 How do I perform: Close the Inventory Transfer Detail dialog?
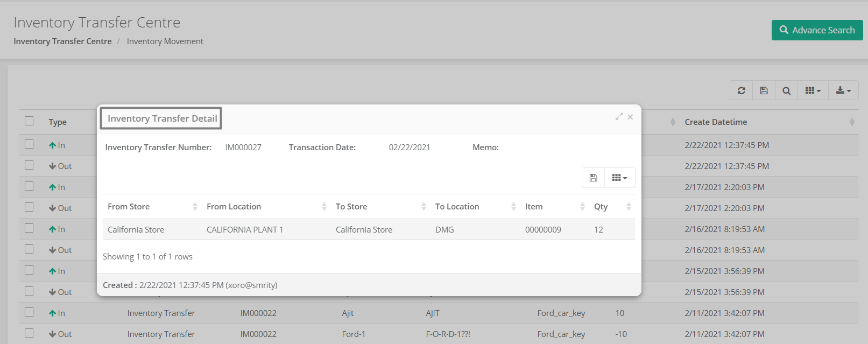[x=630, y=117]
